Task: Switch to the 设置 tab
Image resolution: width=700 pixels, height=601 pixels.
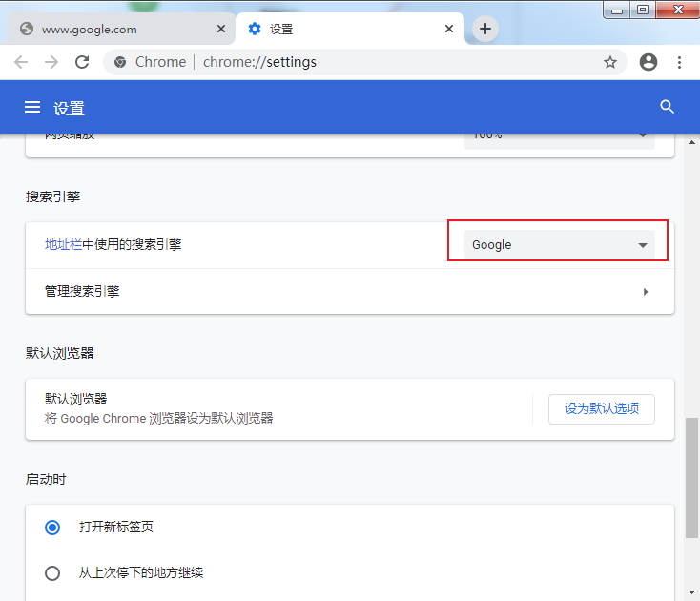Action: (x=350, y=29)
